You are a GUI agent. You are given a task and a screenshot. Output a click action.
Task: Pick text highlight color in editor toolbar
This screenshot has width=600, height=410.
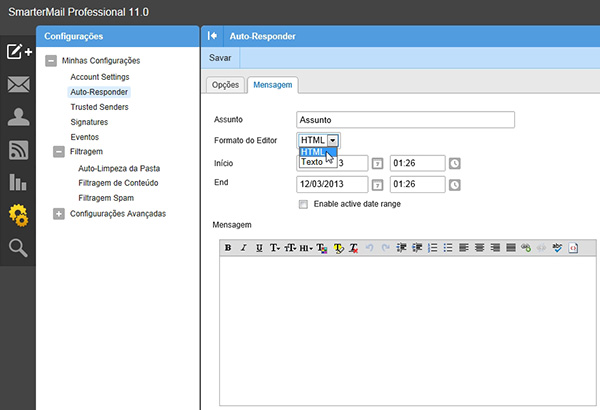coord(338,248)
